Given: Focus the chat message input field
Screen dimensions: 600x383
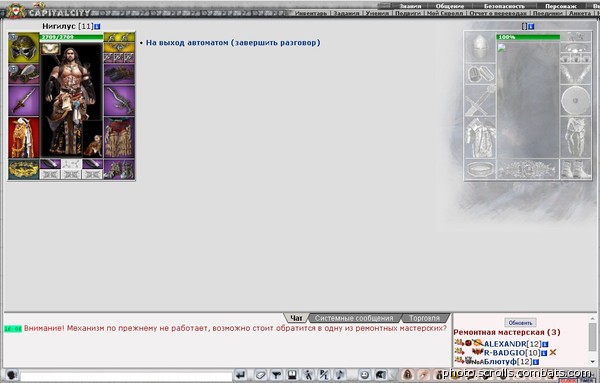Looking at the screenshot, I should (x=126, y=376).
